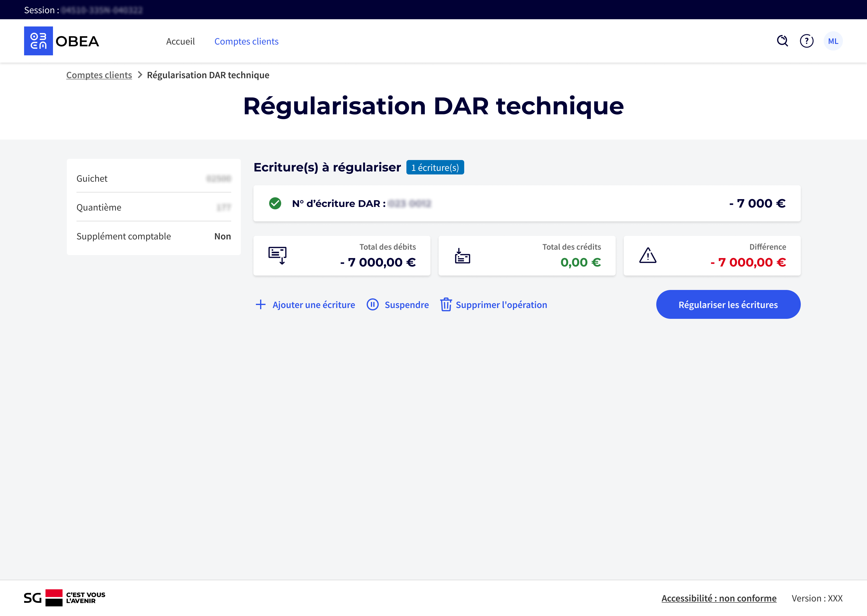
Task: Click the 1 écriture(s) badge
Action: click(x=435, y=168)
